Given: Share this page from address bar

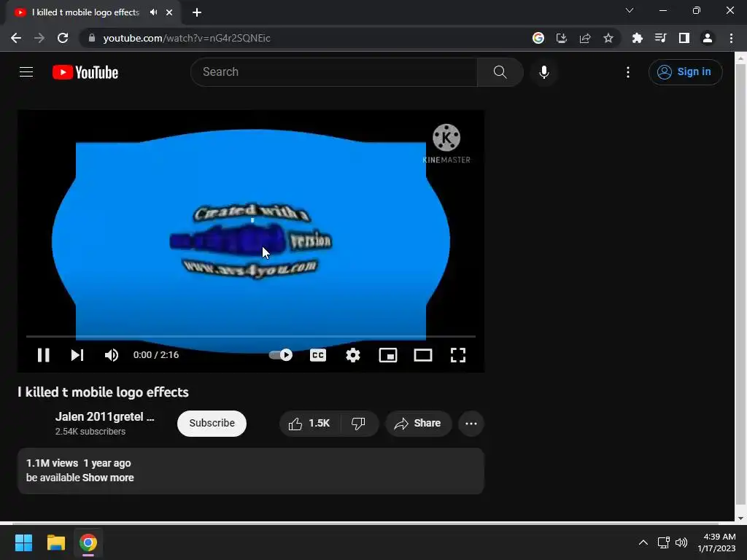Looking at the screenshot, I should [585, 38].
